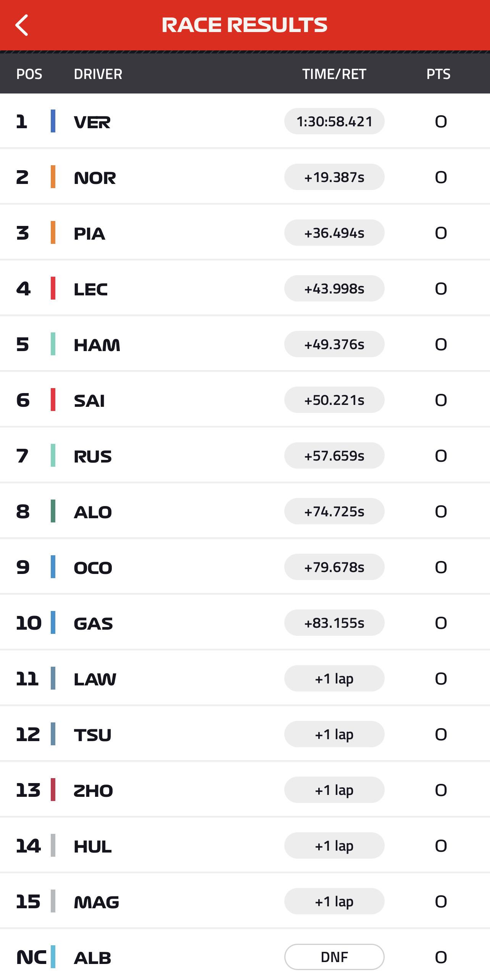Click the red team stripe beside LEC
The height and width of the screenshot is (980, 490).
click(x=53, y=288)
